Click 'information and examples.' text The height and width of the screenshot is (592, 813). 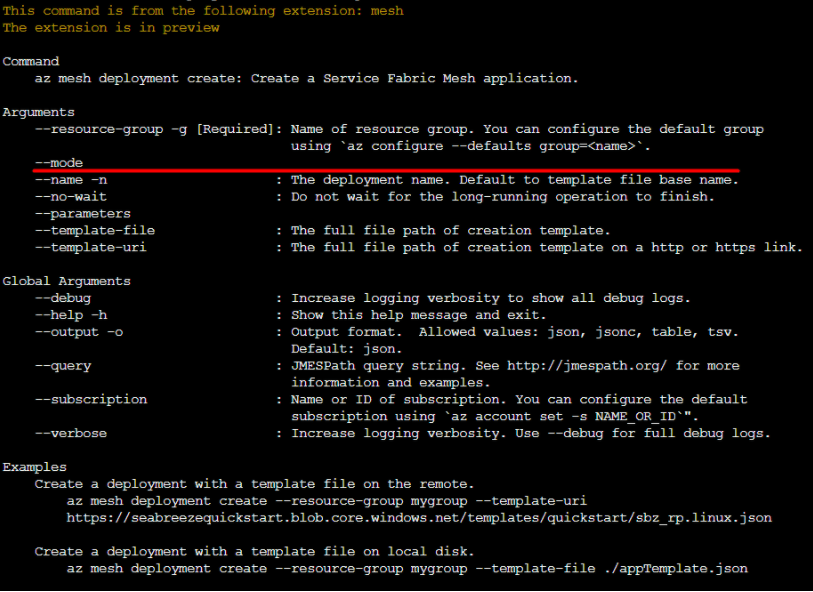coord(390,383)
